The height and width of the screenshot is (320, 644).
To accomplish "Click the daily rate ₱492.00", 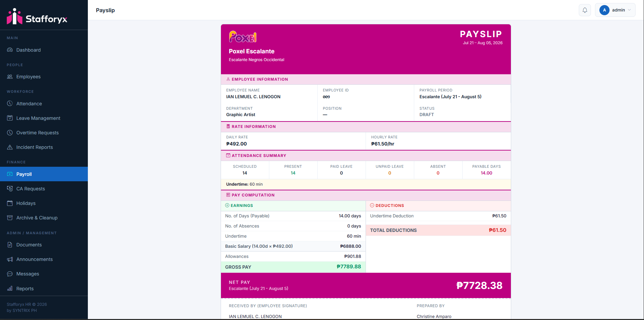I will (237, 144).
